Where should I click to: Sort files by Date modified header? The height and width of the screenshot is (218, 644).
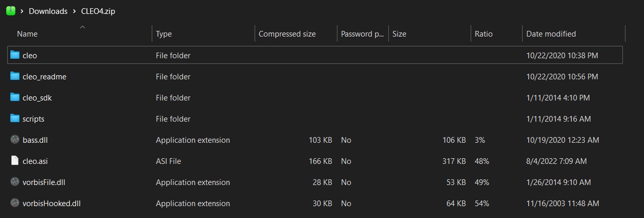coord(551,34)
